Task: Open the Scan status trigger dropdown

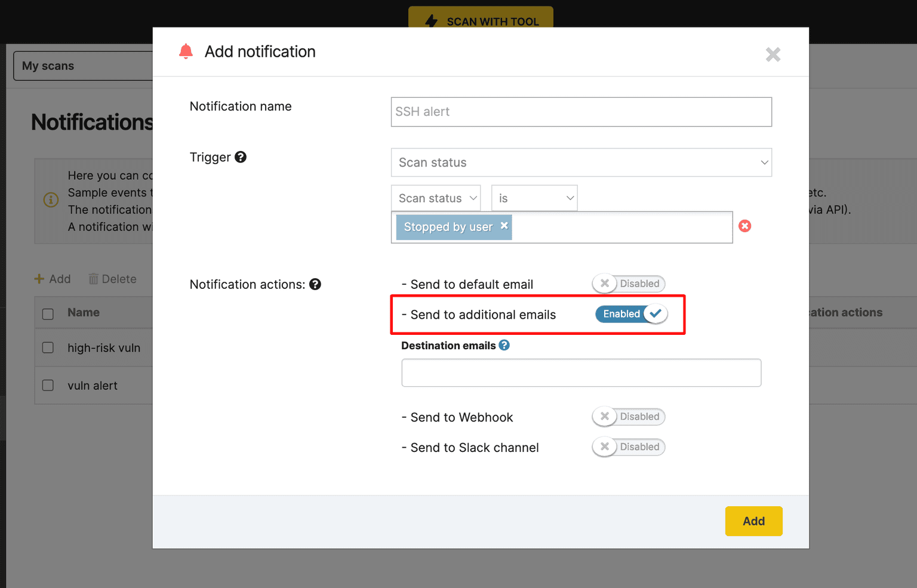Action: [x=581, y=162]
